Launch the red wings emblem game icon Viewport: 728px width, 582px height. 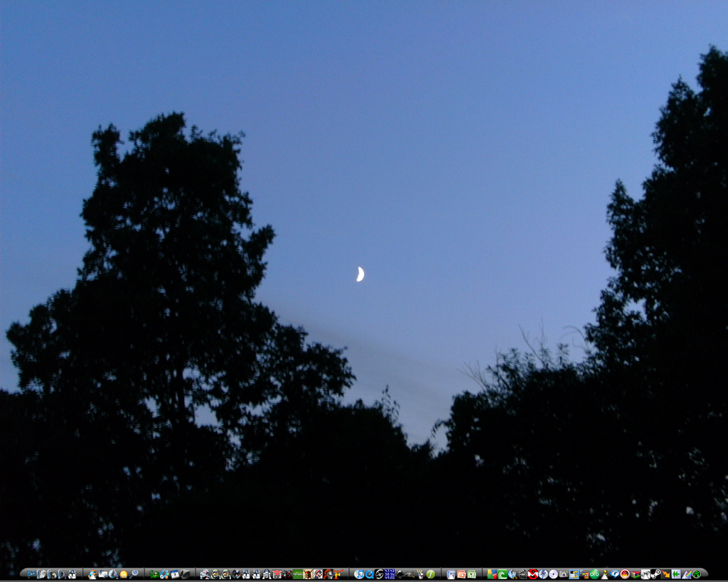tap(277, 575)
